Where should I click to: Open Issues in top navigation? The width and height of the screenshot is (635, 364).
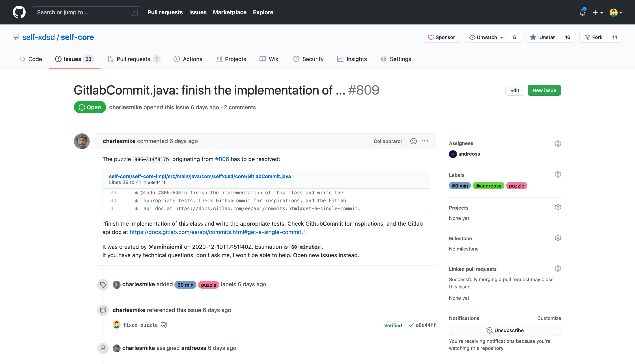(x=198, y=12)
